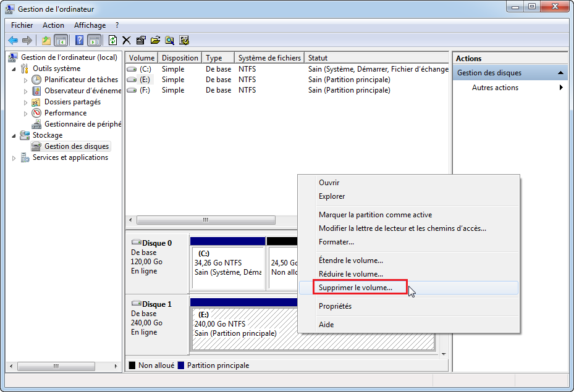The height and width of the screenshot is (392, 574).
Task: Click the Services et applications icon
Action: 25,157
